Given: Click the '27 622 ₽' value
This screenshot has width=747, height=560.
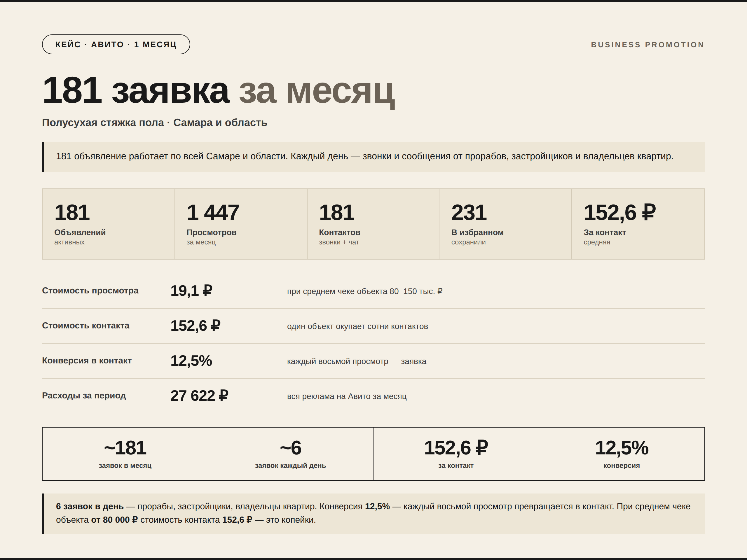Looking at the screenshot, I should point(200,395).
